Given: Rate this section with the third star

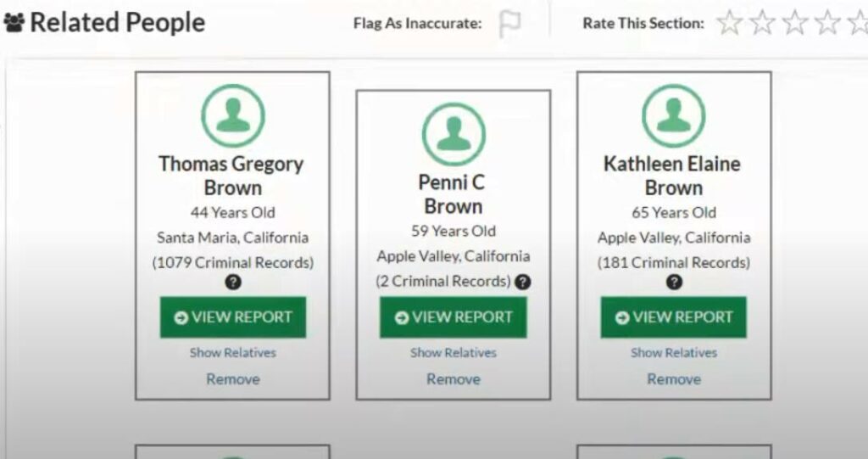Looking at the screenshot, I should (794, 23).
